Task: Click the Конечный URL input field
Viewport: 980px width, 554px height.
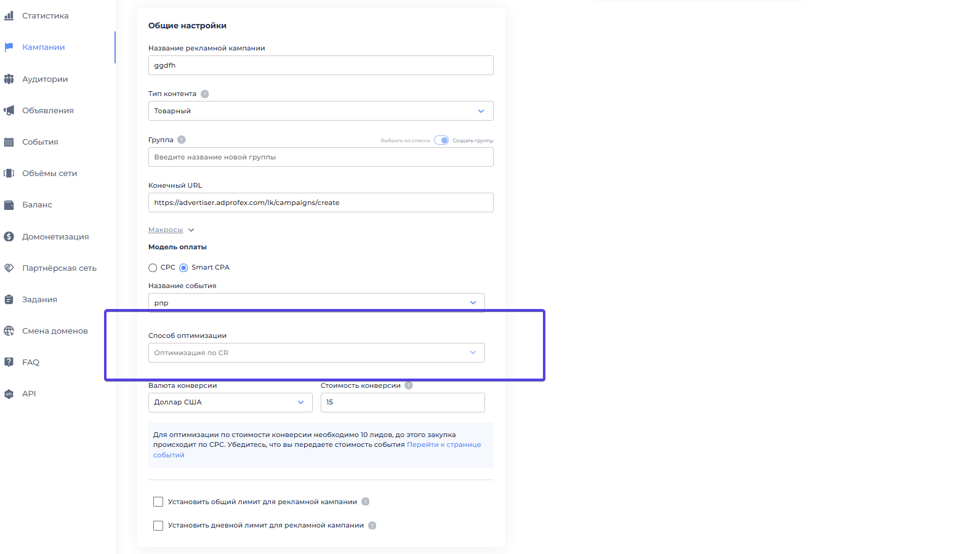Action: pos(320,203)
